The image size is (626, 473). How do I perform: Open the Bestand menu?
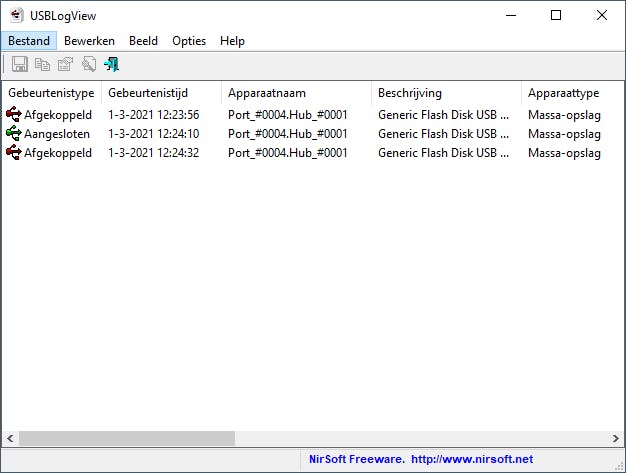click(x=29, y=41)
